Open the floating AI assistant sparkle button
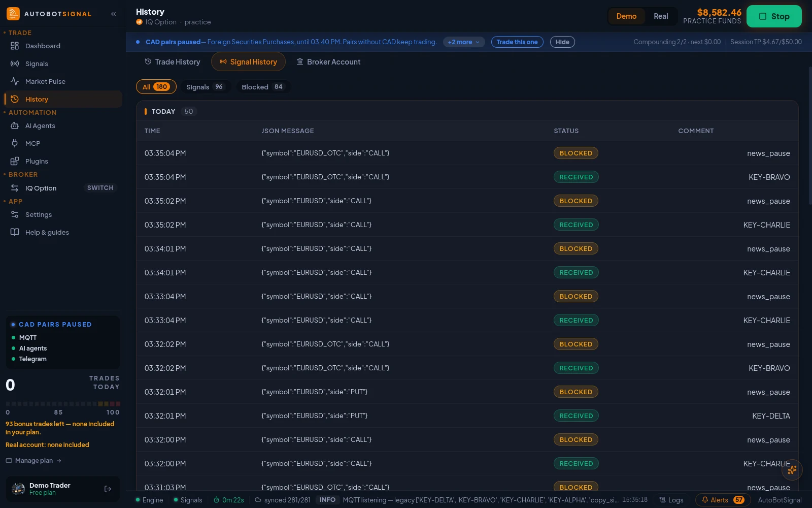812x508 pixels. [x=792, y=470]
